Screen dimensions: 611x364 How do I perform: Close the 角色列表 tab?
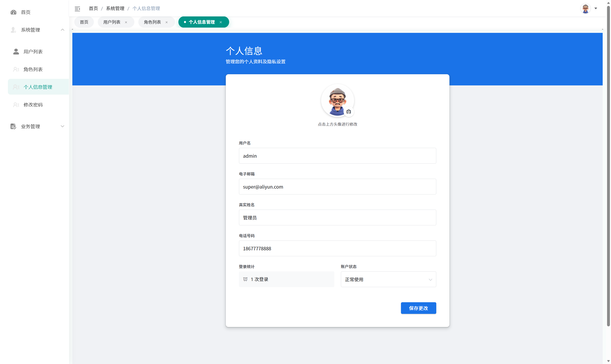pyautogui.click(x=166, y=22)
